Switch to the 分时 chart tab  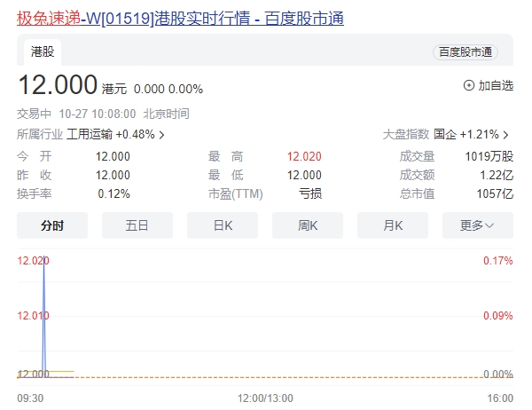(52, 225)
